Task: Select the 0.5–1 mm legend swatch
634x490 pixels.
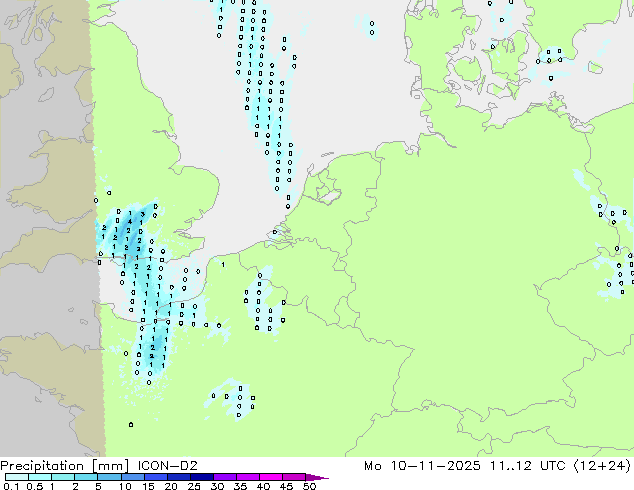Action: [40, 477]
